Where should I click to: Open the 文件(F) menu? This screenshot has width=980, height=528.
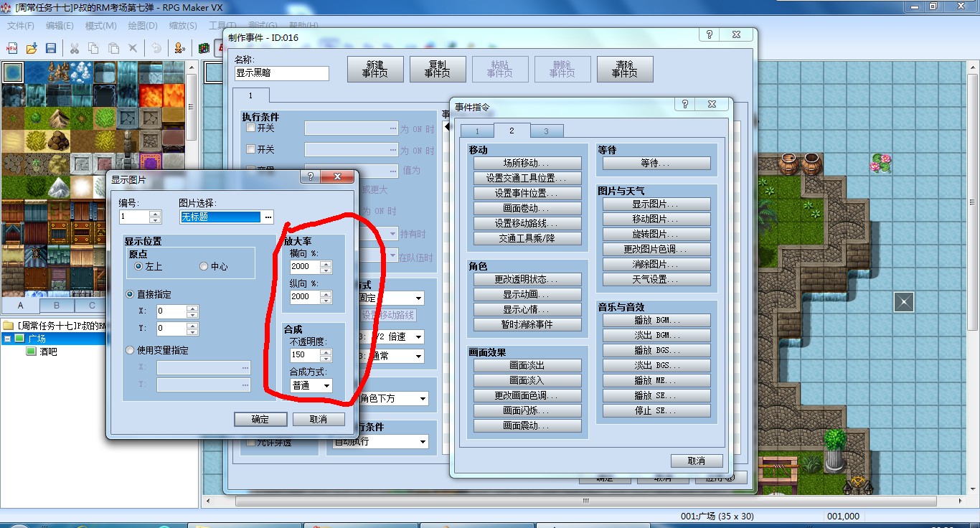(20, 26)
